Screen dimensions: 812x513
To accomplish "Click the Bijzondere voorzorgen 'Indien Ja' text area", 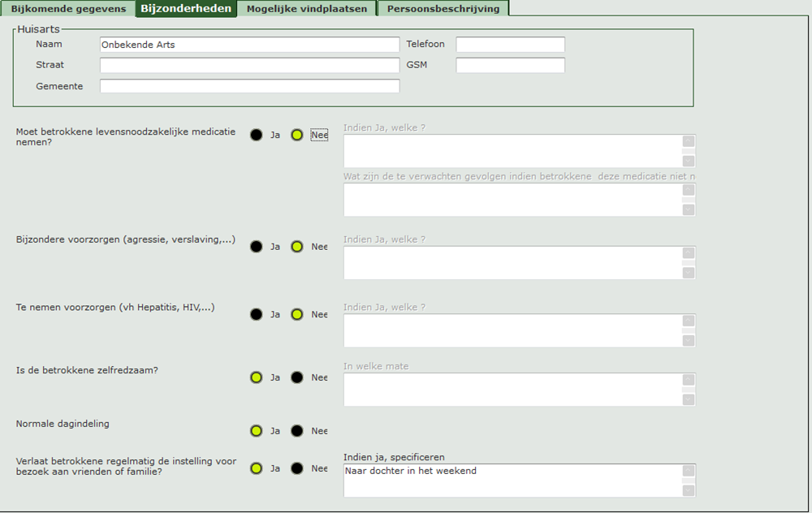I will (512, 263).
